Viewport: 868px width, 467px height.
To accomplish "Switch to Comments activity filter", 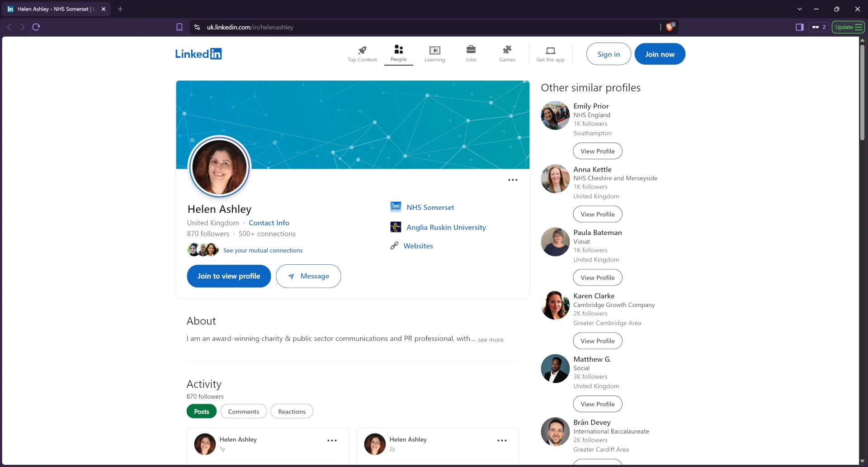I will point(244,411).
